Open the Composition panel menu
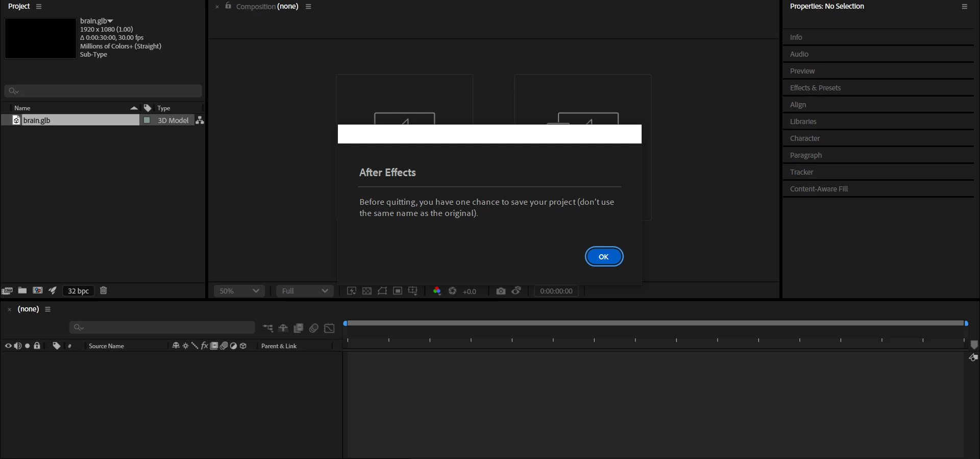Screen dimensions: 980x459 (308, 7)
